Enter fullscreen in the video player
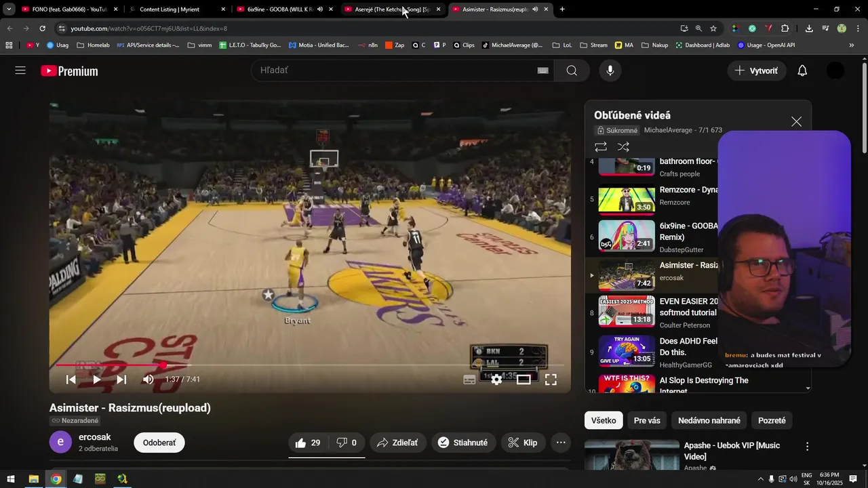868x488 pixels. tap(551, 380)
